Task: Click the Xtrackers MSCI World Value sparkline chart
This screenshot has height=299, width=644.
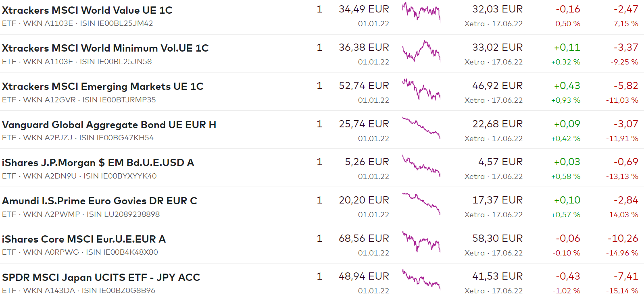Action: [x=421, y=12]
